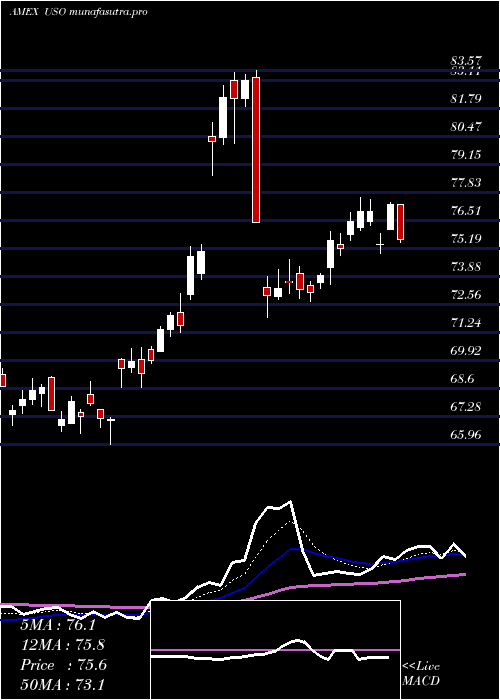Click the 65.96 lowest price label
The width and height of the screenshot is (500, 700).
466,434
